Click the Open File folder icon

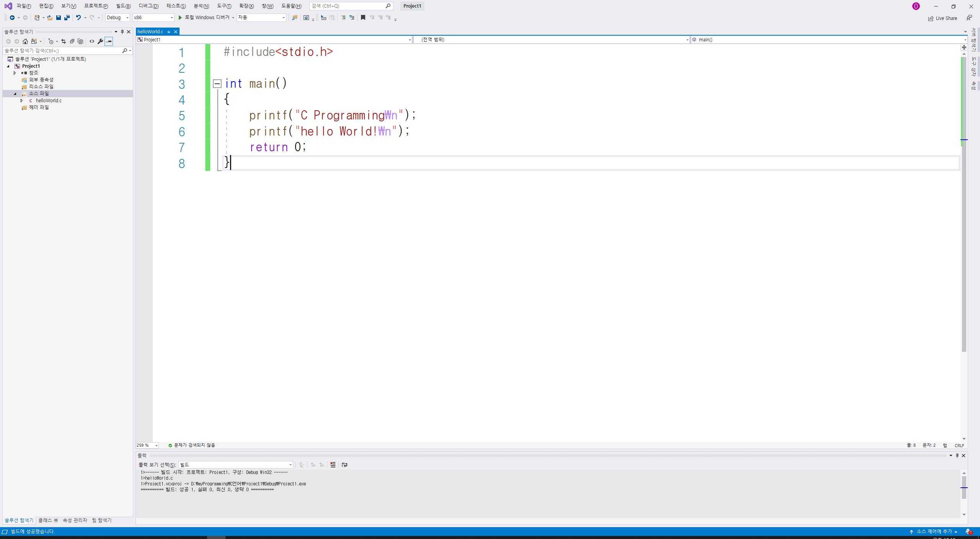(50, 18)
